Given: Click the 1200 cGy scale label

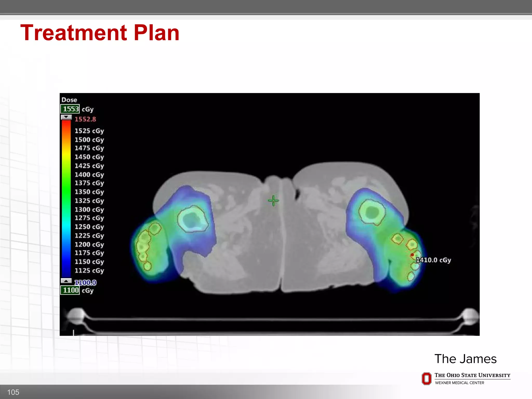Looking at the screenshot, I should click(89, 244).
